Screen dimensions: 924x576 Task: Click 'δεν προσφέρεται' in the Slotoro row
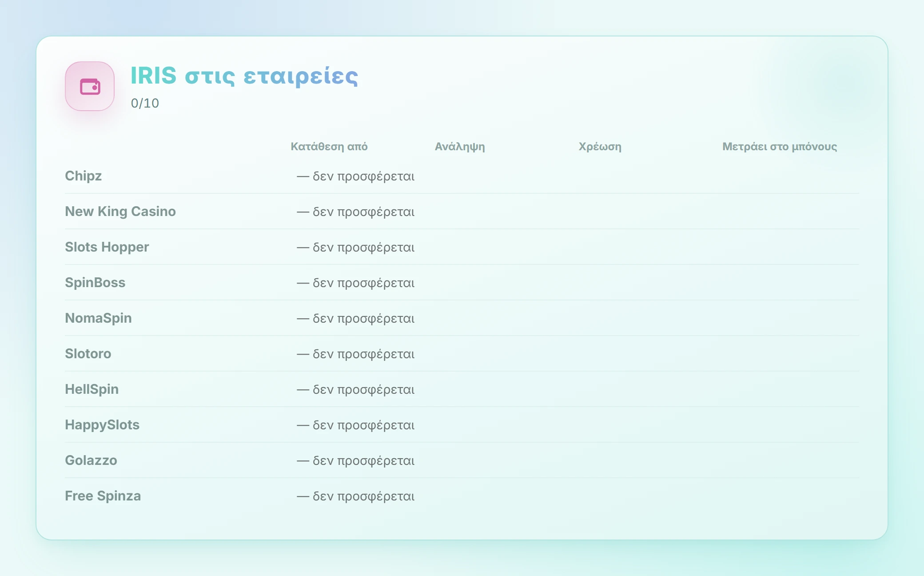pyautogui.click(x=364, y=354)
